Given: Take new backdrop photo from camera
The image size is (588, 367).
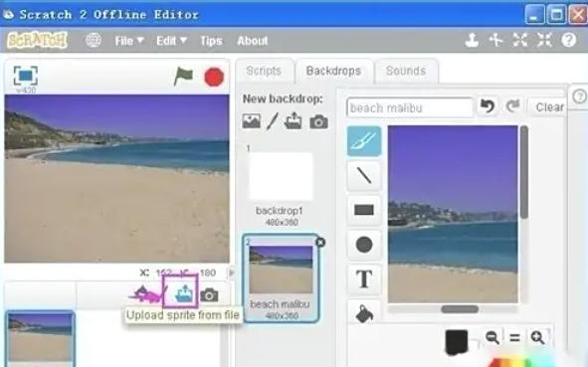Looking at the screenshot, I should tap(318, 121).
